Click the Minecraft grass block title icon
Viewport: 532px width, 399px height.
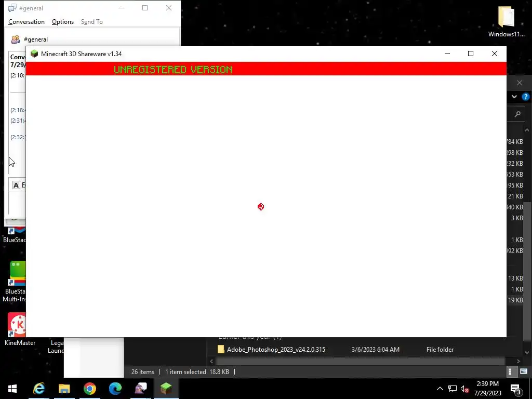tap(34, 54)
